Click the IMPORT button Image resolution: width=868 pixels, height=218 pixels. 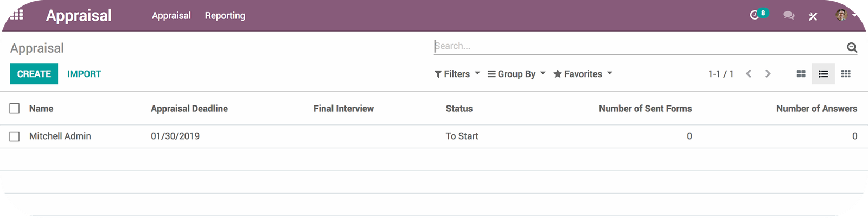(84, 74)
